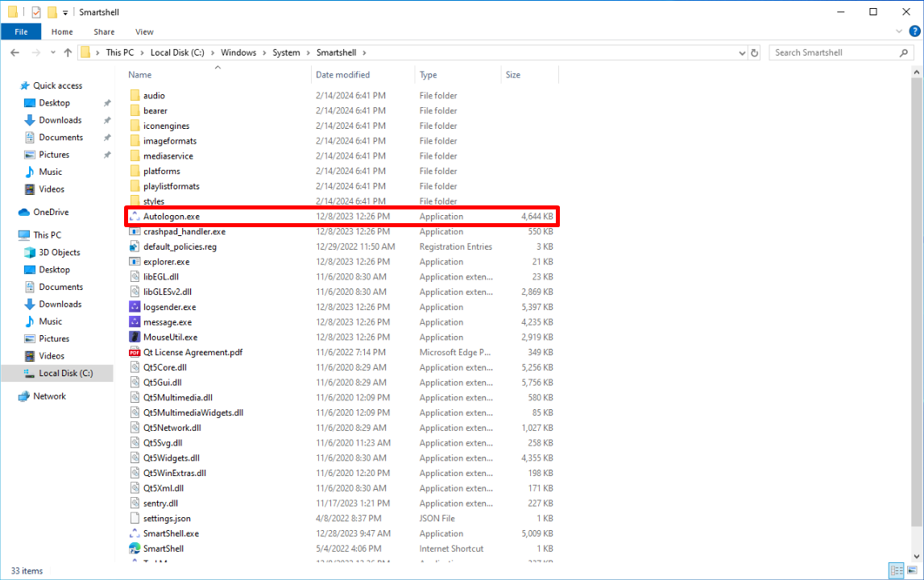
Task: Select the logsender.exe purple icon
Action: click(x=135, y=307)
